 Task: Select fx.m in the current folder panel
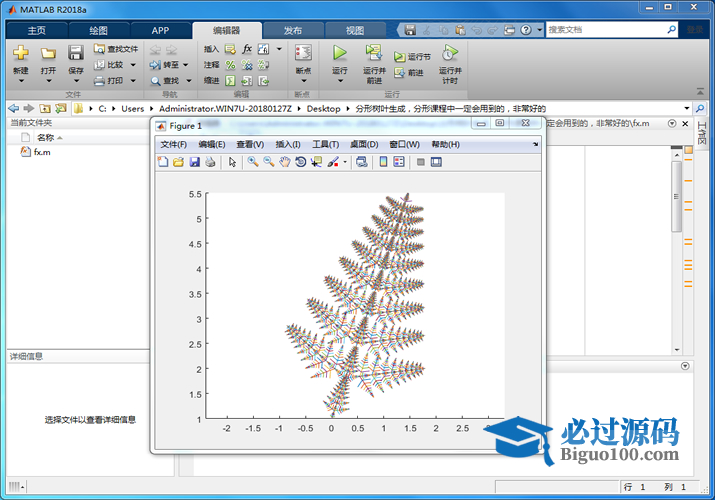click(36, 152)
